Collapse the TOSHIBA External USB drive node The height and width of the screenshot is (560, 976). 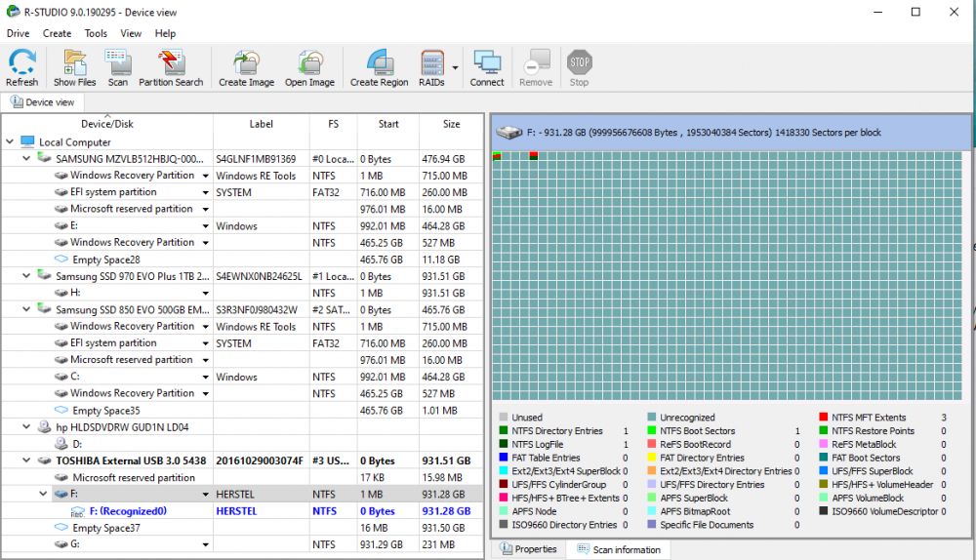point(26,460)
